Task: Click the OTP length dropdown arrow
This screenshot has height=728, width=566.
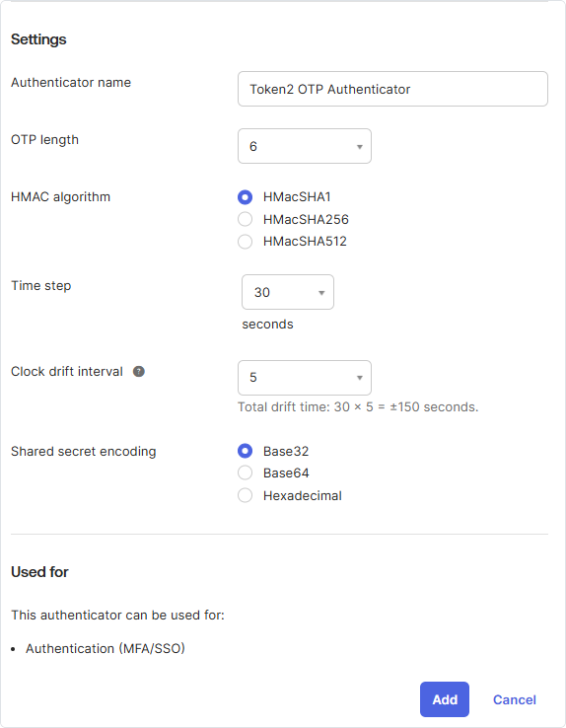Action: coord(360,147)
